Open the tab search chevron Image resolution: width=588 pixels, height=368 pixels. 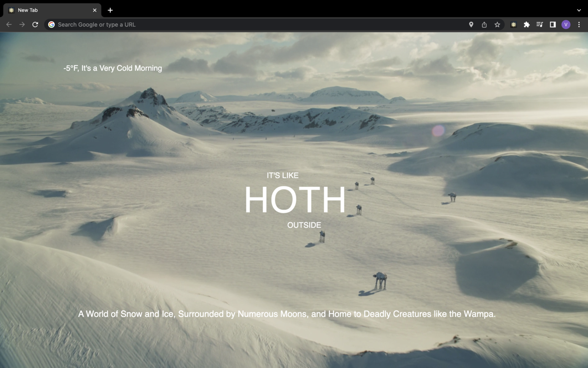click(x=578, y=10)
